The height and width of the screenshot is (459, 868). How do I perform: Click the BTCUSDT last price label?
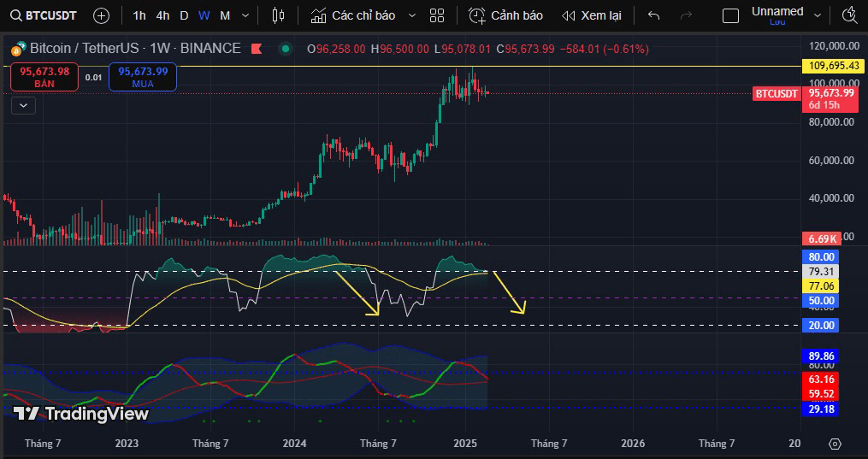click(x=776, y=93)
